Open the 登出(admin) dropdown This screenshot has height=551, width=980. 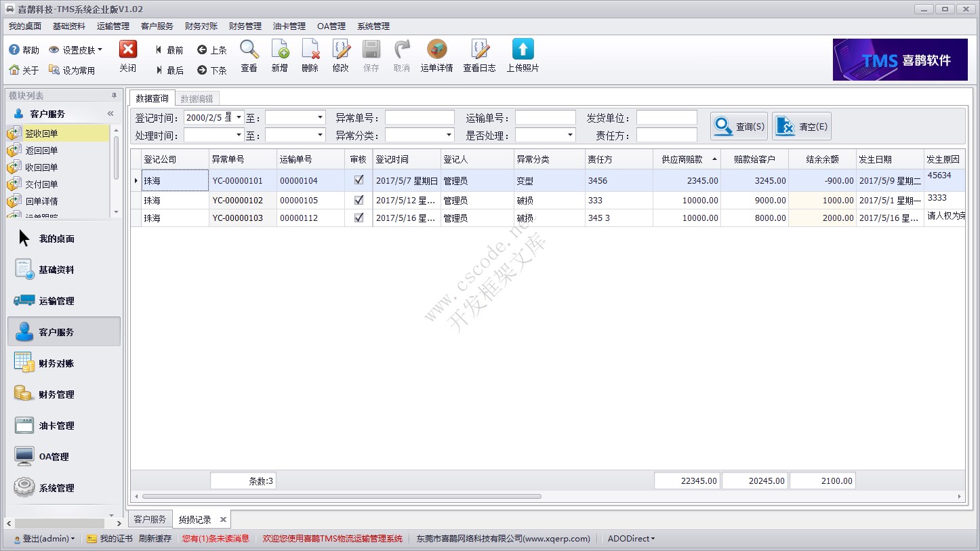45,539
